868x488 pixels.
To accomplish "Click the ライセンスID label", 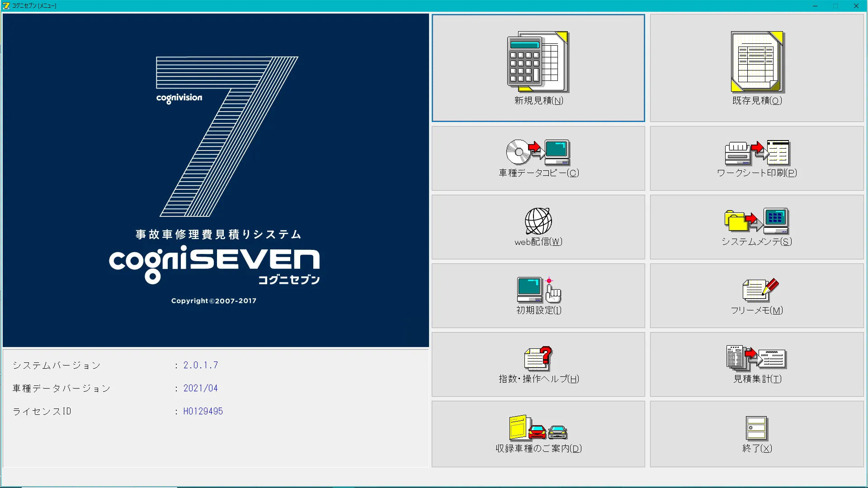I will click(42, 411).
